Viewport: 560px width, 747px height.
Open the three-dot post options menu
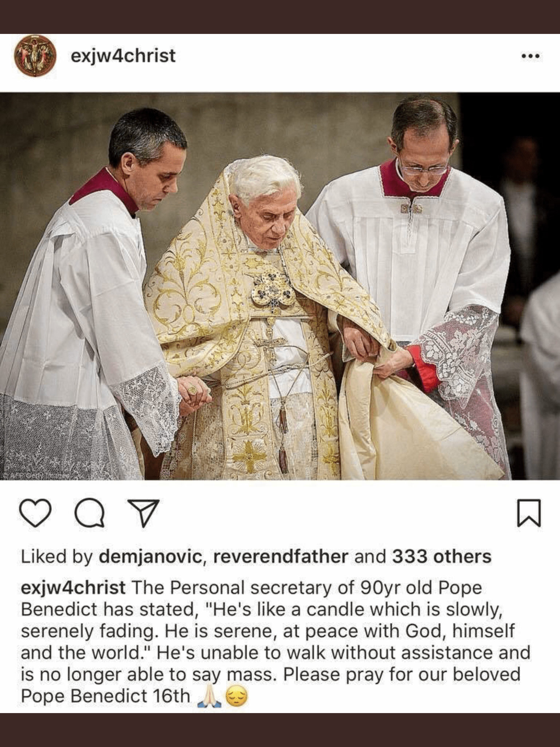tap(530, 56)
